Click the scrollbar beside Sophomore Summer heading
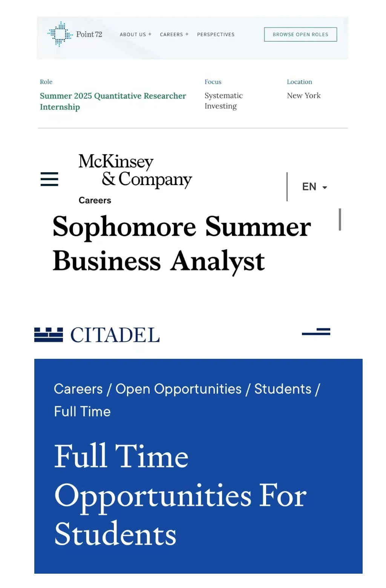 click(340, 219)
